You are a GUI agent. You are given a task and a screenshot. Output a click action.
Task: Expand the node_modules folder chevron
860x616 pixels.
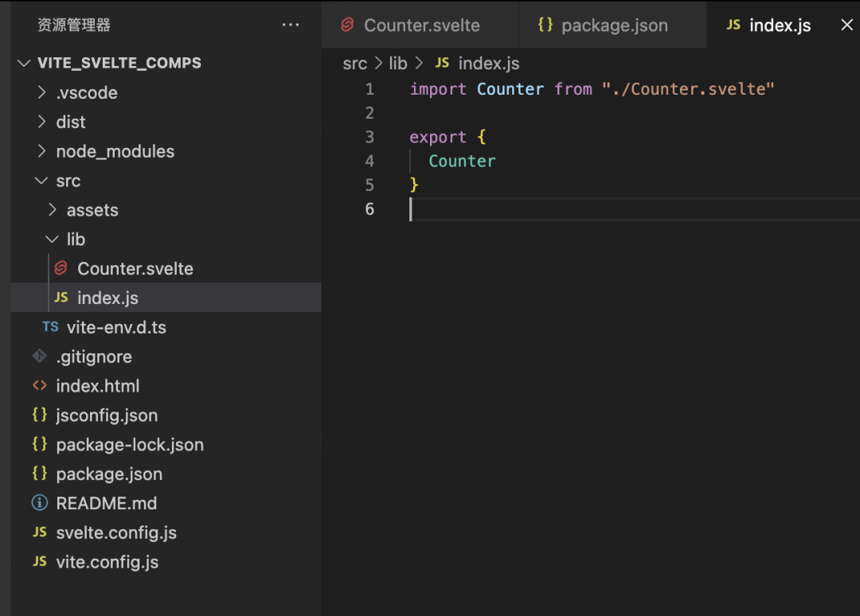coord(41,150)
